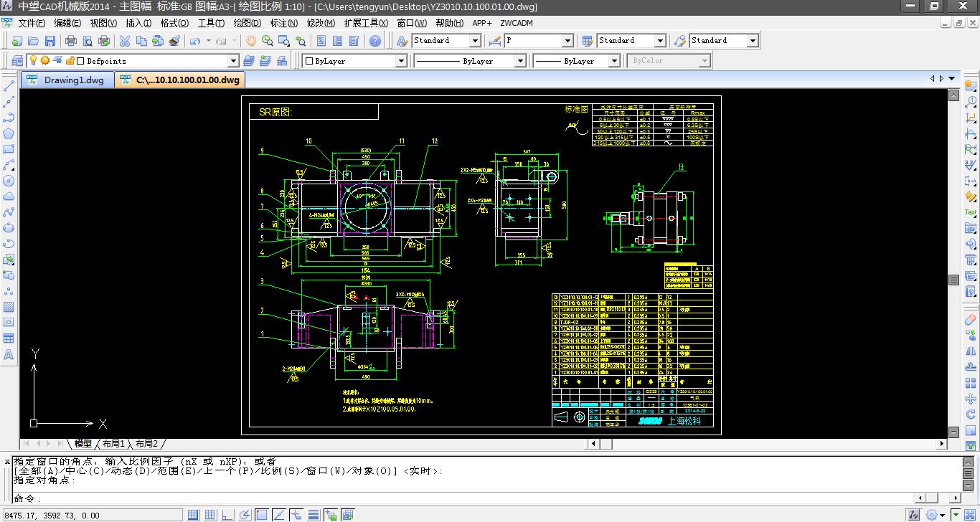
Task: Click the Save file icon
Action: click(x=50, y=41)
